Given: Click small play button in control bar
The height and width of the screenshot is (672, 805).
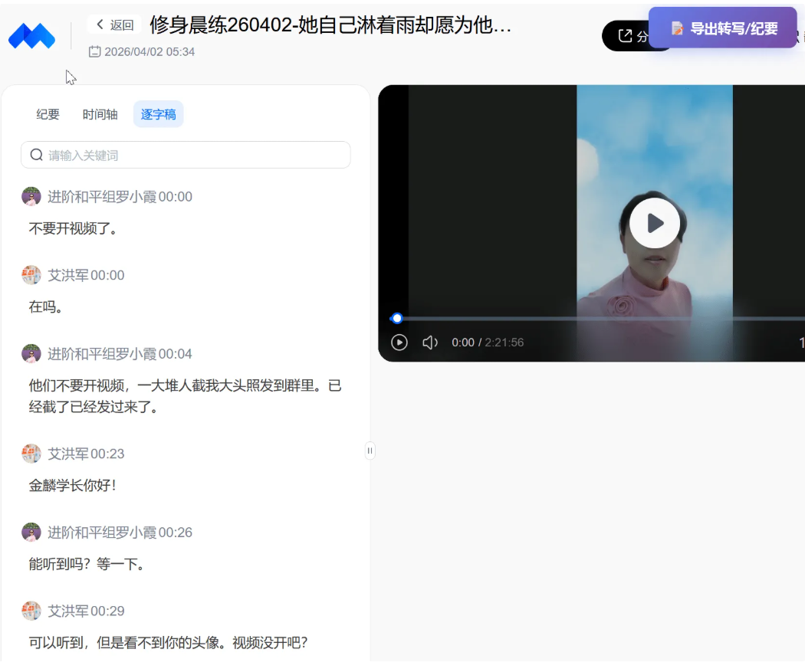Looking at the screenshot, I should 399,343.
